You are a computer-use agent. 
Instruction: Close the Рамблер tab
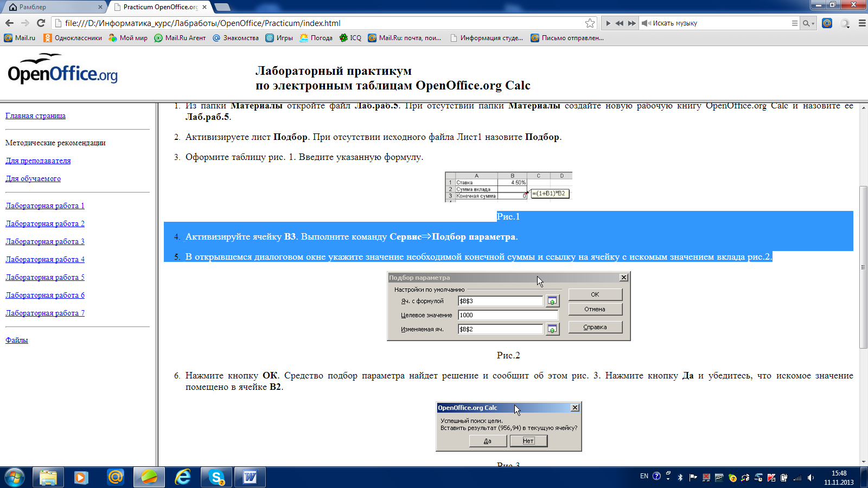pos(100,7)
